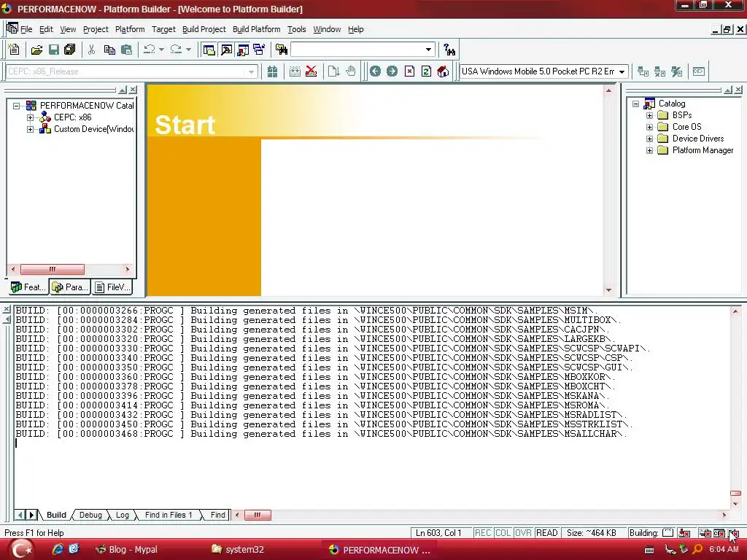
Task: Switch to the Log output tab
Action: (123, 515)
